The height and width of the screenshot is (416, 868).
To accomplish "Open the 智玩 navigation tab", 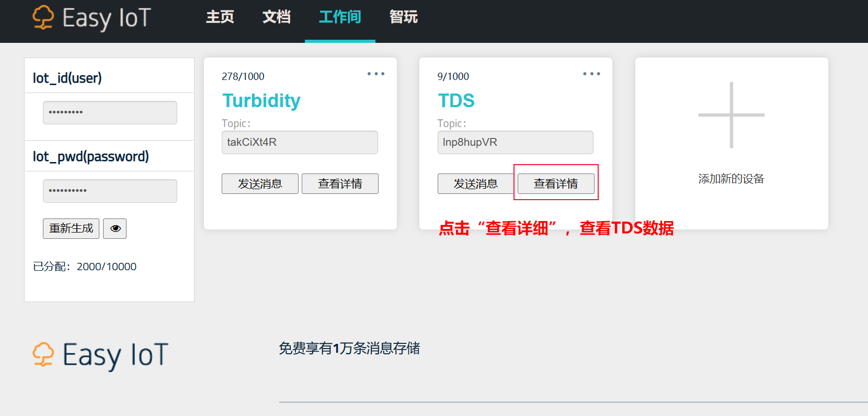I will 404,17.
